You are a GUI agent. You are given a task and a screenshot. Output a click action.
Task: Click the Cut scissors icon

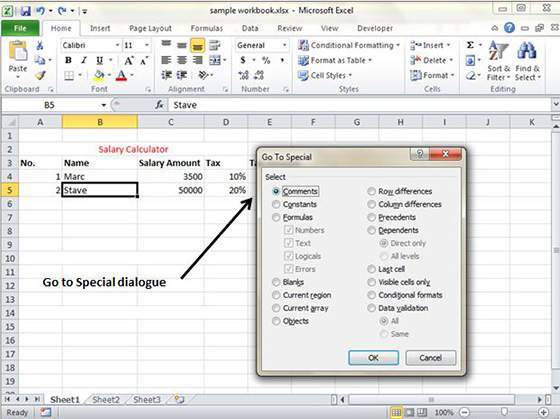click(x=40, y=45)
